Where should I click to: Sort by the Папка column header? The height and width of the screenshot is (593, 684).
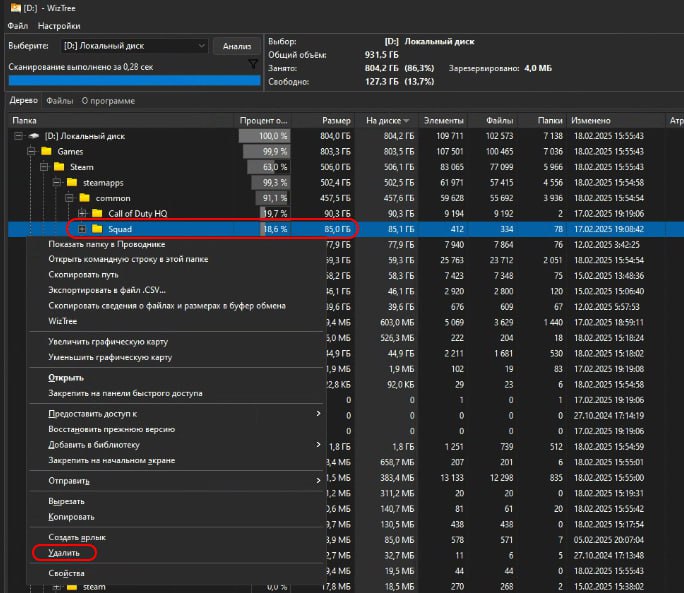(121, 120)
